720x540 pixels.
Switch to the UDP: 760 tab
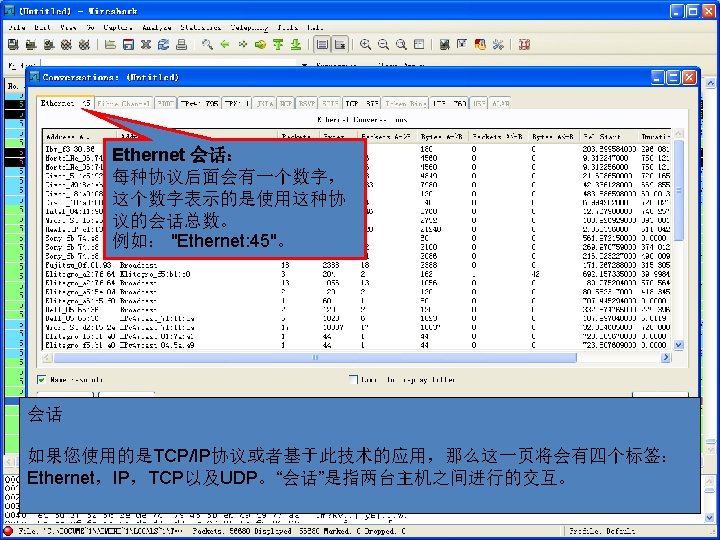coord(450,103)
